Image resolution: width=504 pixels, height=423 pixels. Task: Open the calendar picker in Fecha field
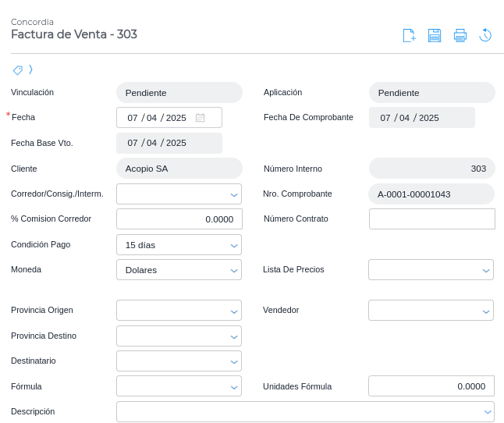click(x=201, y=118)
